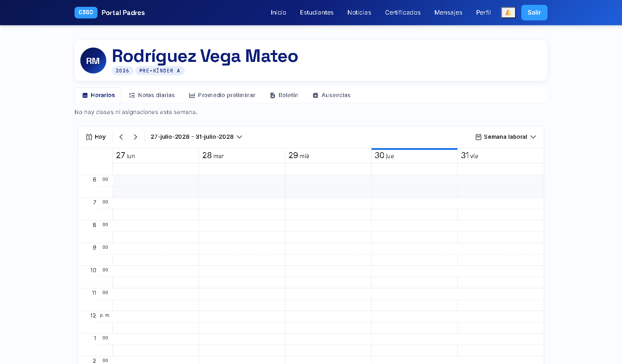Go to previous week arrow

[121, 137]
